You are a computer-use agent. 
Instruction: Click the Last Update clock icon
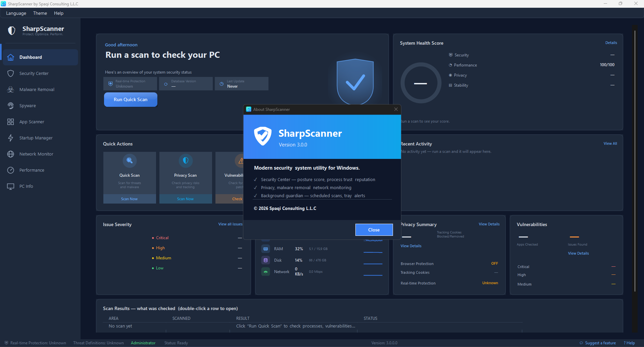[221, 84]
